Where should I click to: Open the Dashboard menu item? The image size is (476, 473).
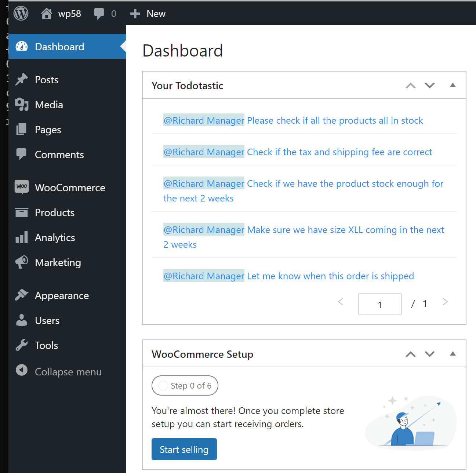(67, 47)
